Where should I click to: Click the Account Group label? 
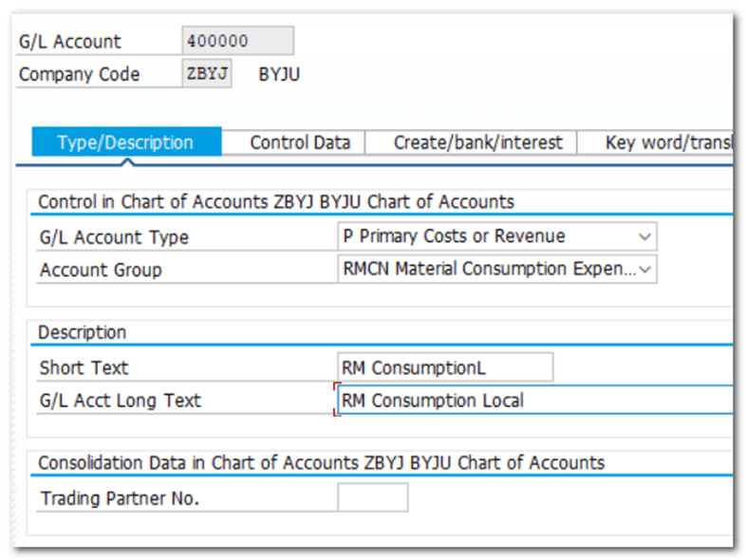pyautogui.click(x=101, y=271)
